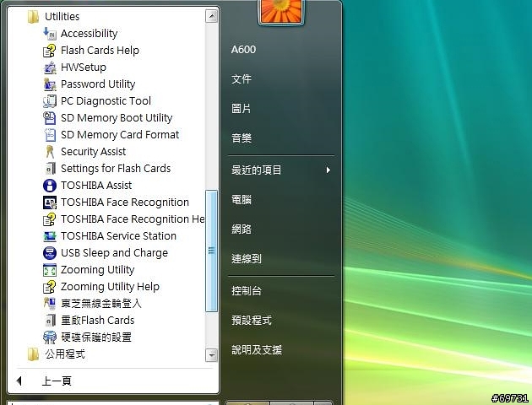Click the program list scrollbar thumb
Viewport: 532px width, 405px height.
[211, 251]
